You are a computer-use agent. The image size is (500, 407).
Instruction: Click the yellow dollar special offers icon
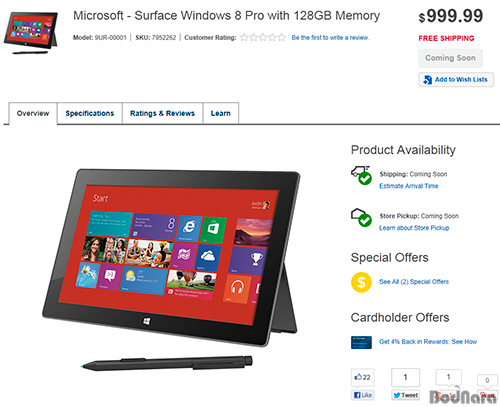tap(361, 282)
